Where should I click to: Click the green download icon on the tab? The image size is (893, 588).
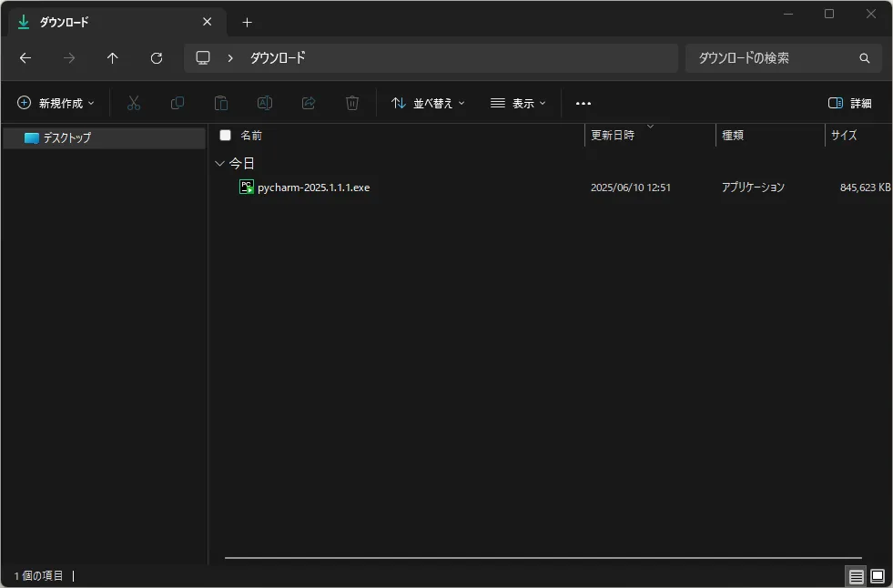[24, 22]
